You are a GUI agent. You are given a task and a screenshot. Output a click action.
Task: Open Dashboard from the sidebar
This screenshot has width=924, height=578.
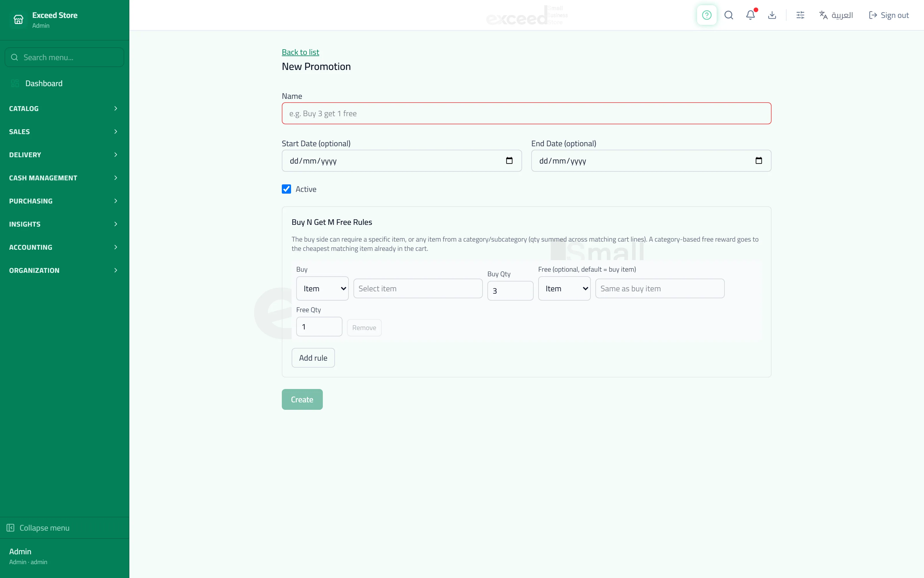(64, 83)
